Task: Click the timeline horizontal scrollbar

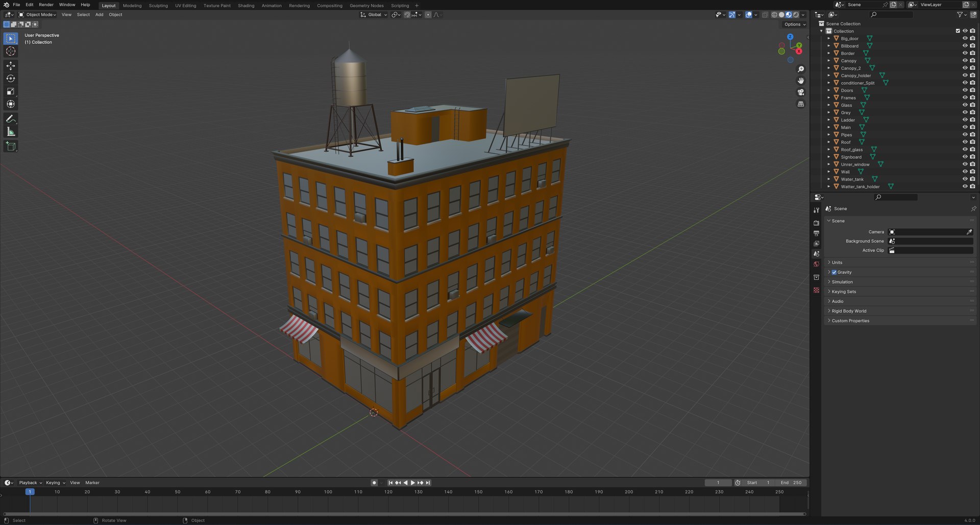Action: coord(405,514)
